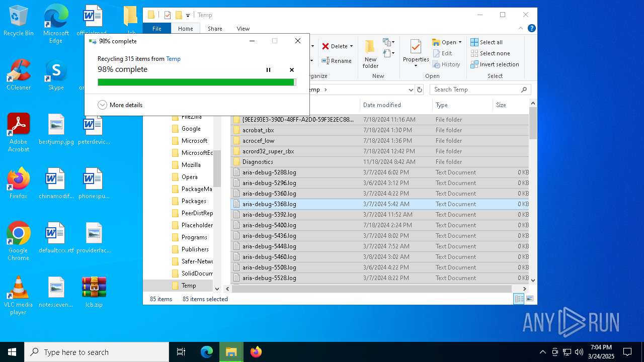The width and height of the screenshot is (644, 362).
Task: Select Opera folder in navigation pane
Action: tap(189, 177)
